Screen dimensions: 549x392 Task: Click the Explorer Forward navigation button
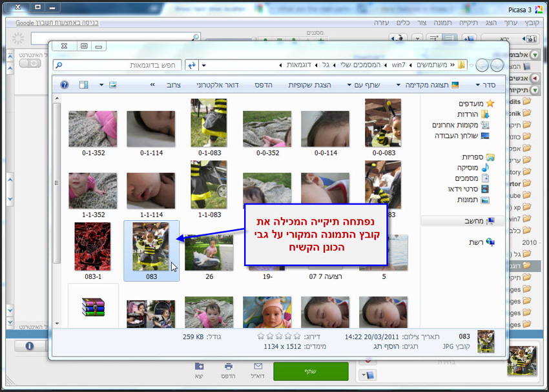(482, 65)
